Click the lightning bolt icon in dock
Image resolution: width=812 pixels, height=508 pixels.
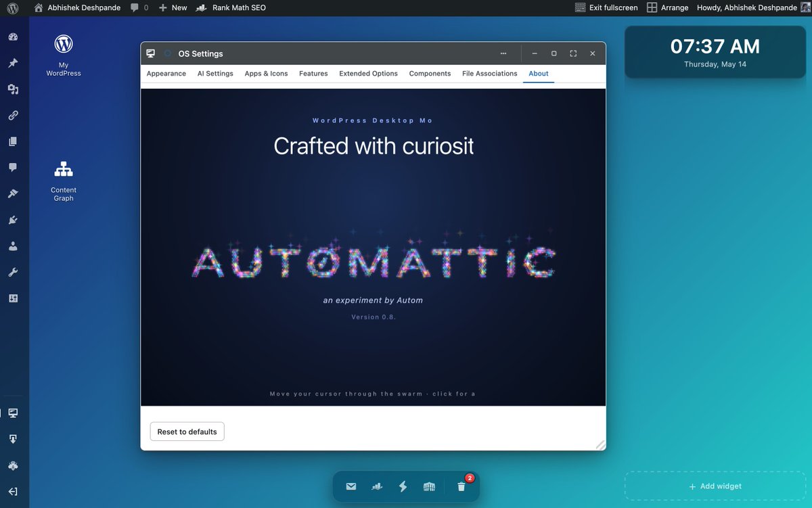[x=403, y=486]
